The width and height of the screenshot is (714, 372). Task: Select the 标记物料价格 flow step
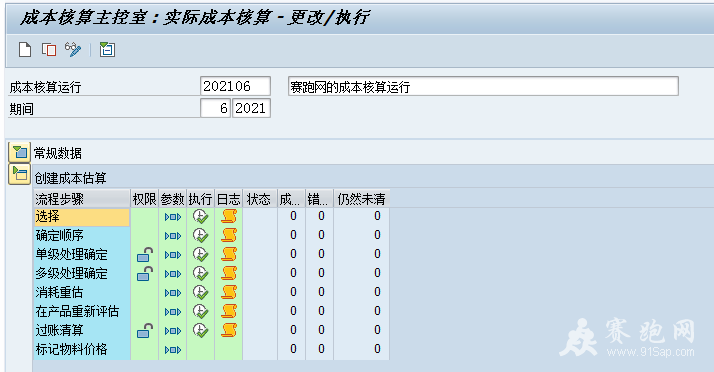point(82,350)
